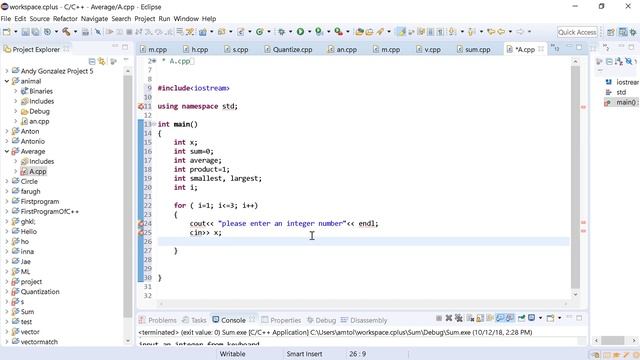Toggle Show Console on standard error

510,318
